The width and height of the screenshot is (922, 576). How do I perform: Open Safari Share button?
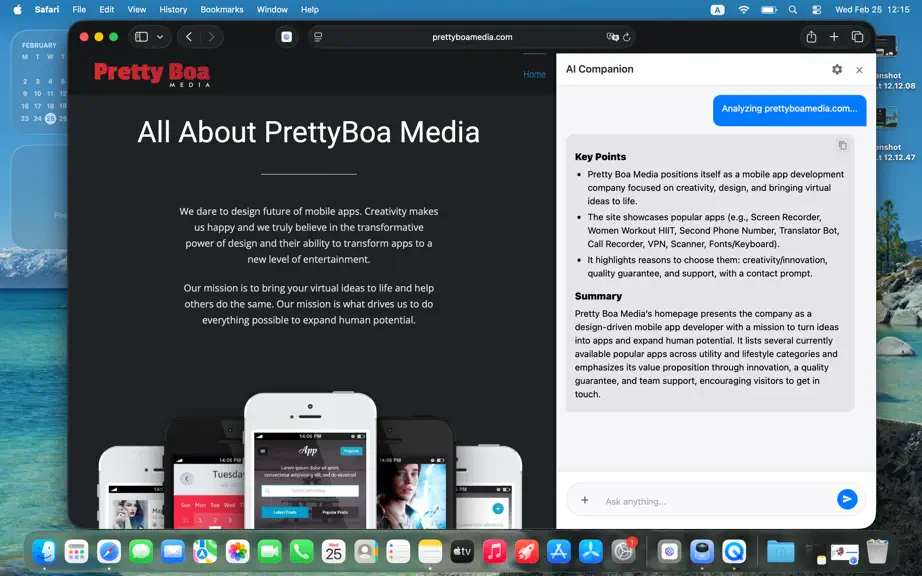(811, 37)
